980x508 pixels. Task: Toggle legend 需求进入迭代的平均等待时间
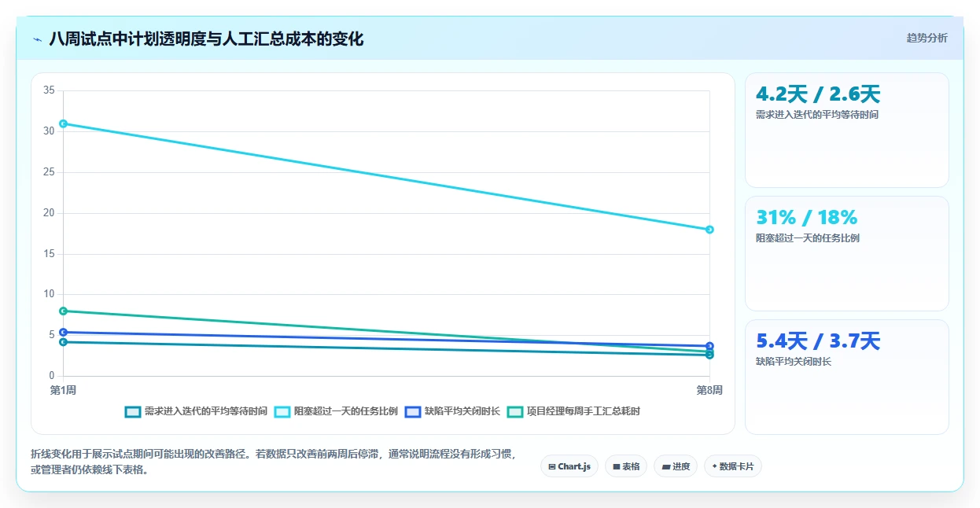(196, 411)
